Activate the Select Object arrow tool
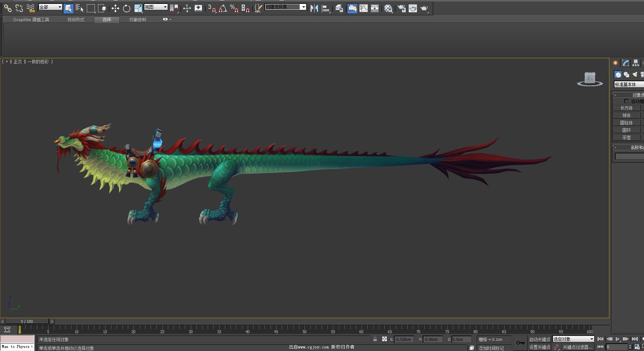Image resolution: width=644 pixels, height=351 pixels. coord(68,8)
